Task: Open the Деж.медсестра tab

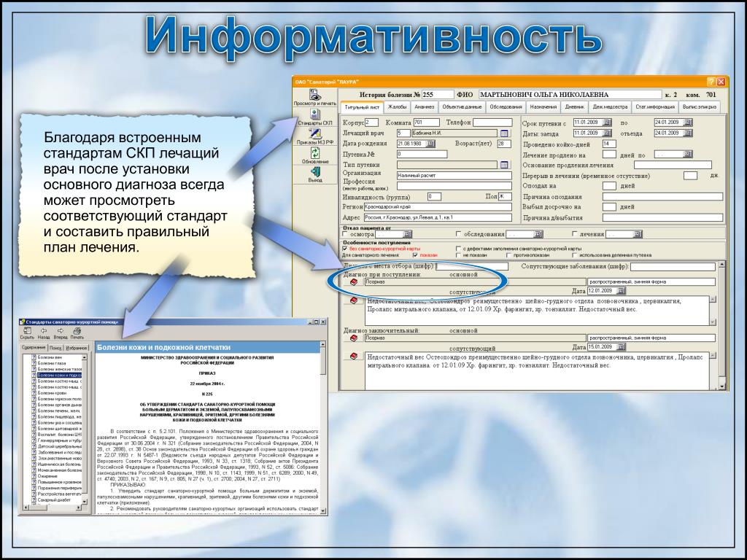Action: click(611, 107)
